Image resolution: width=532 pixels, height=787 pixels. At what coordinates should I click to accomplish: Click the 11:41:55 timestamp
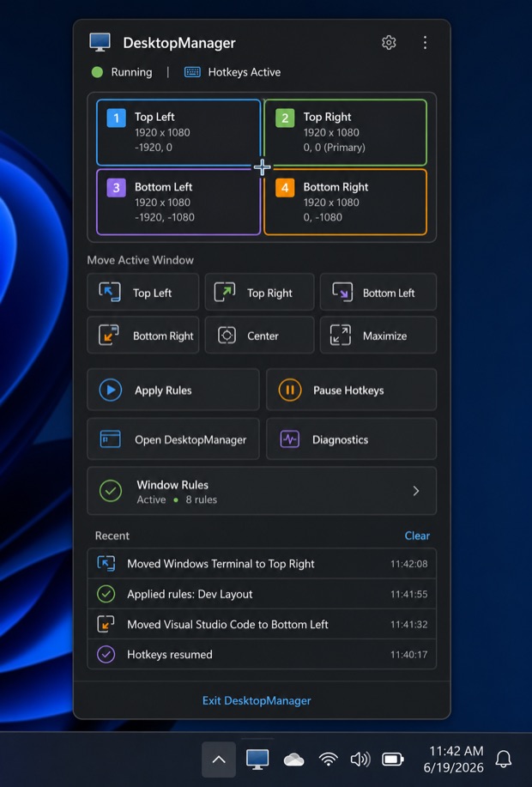(x=409, y=594)
